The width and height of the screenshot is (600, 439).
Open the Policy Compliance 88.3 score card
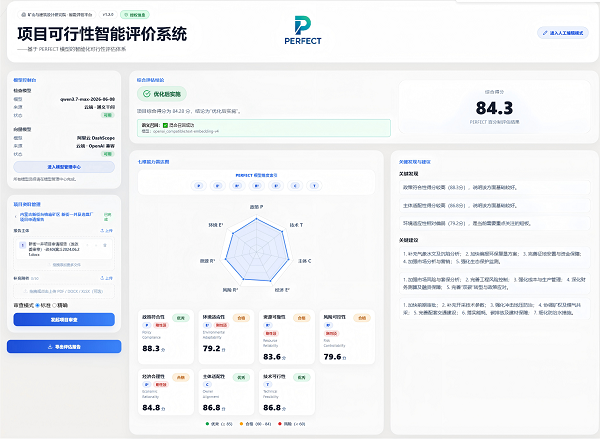coord(166,337)
